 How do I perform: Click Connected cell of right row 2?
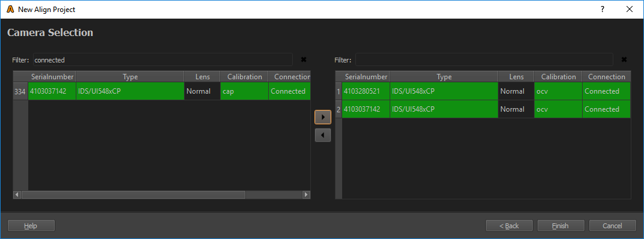point(606,109)
